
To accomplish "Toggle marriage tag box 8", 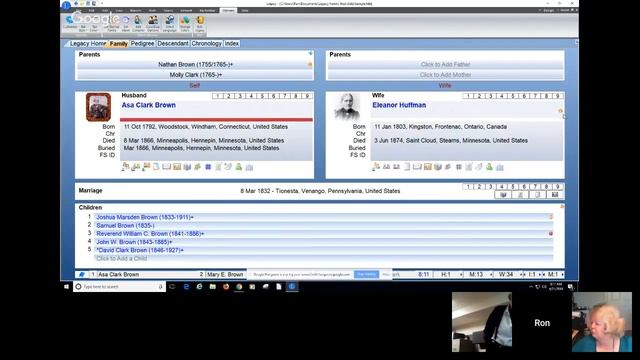I will [x=546, y=187].
